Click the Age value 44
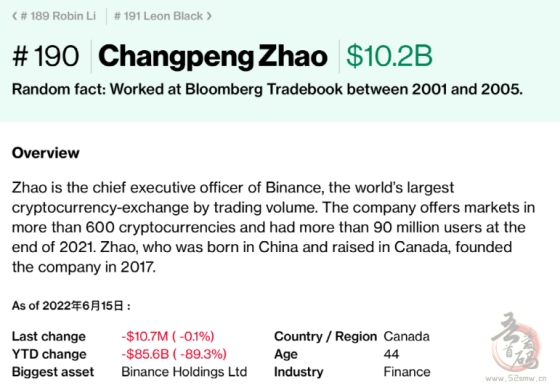The width and height of the screenshot is (560, 390). coord(391,354)
